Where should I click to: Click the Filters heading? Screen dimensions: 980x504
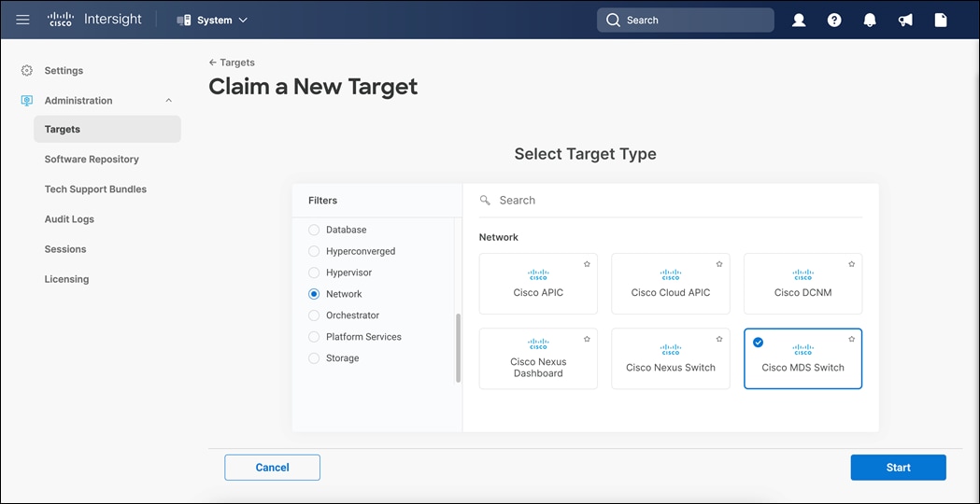pyautogui.click(x=322, y=201)
